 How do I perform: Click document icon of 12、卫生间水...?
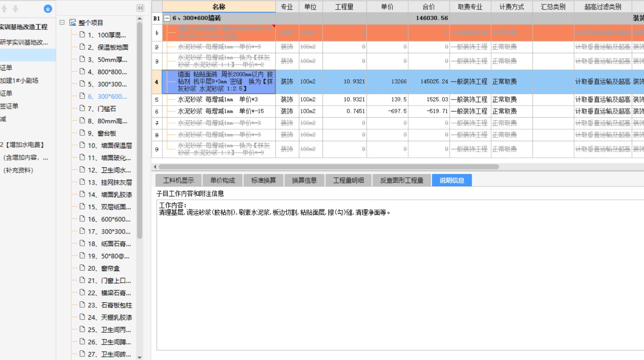tap(82, 169)
